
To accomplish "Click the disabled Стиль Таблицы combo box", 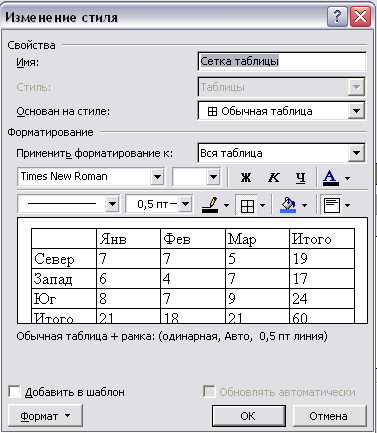I will [x=282, y=87].
